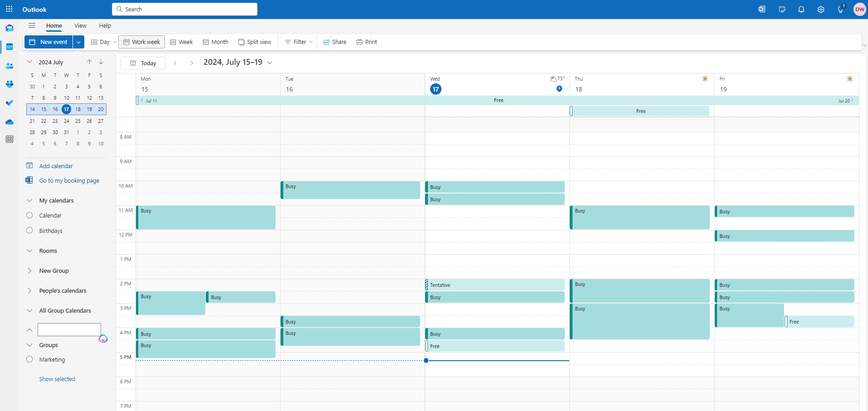Expand the People's calendars section
This screenshot has width=868, height=411.
(x=29, y=290)
